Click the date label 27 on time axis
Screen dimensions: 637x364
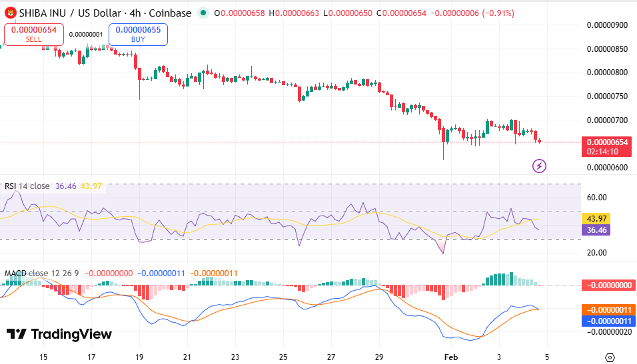[x=331, y=357]
